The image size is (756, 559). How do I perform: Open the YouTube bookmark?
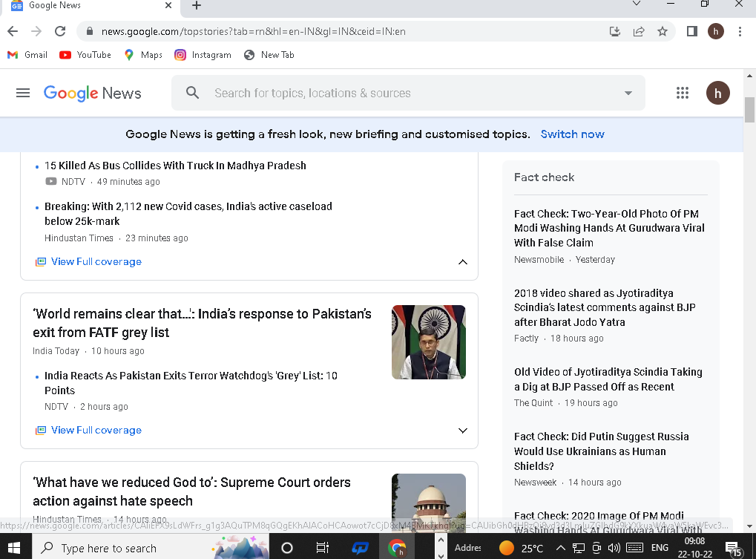pyautogui.click(x=85, y=55)
